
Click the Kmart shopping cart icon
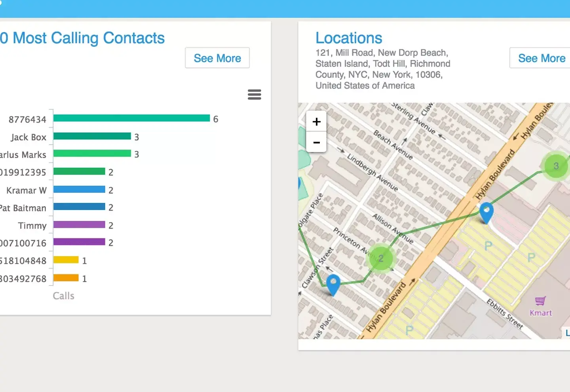pyautogui.click(x=540, y=301)
